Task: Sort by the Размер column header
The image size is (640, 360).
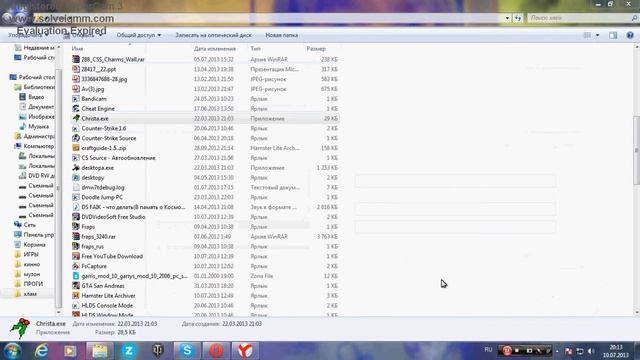Action: click(x=316, y=49)
